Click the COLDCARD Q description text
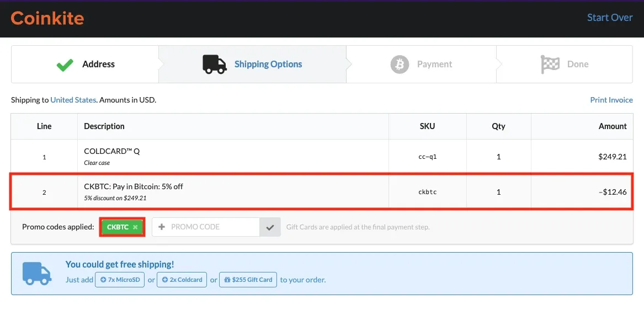This screenshot has height=310, width=644. coord(111,151)
